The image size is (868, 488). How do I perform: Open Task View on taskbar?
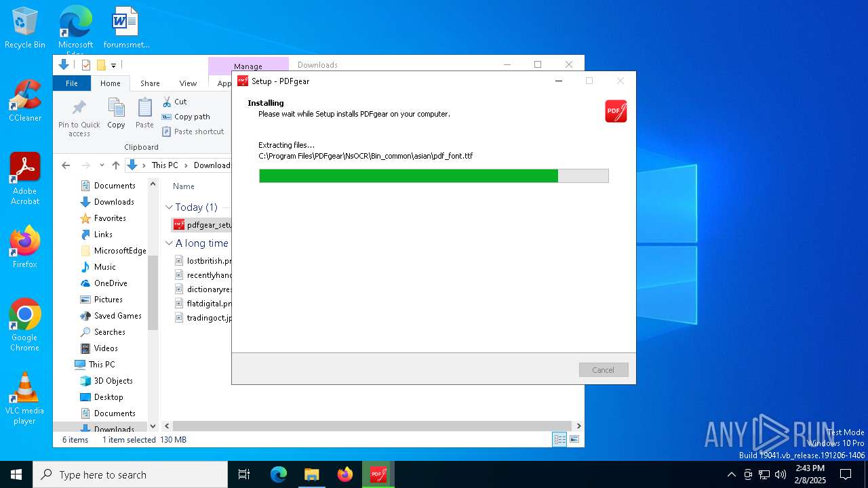tap(244, 474)
